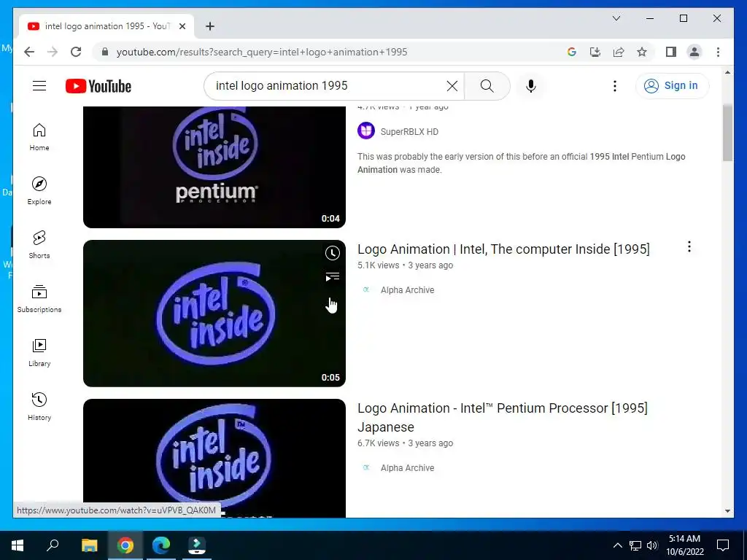
Task: Open Windows taskbar search
Action: pyautogui.click(x=53, y=545)
